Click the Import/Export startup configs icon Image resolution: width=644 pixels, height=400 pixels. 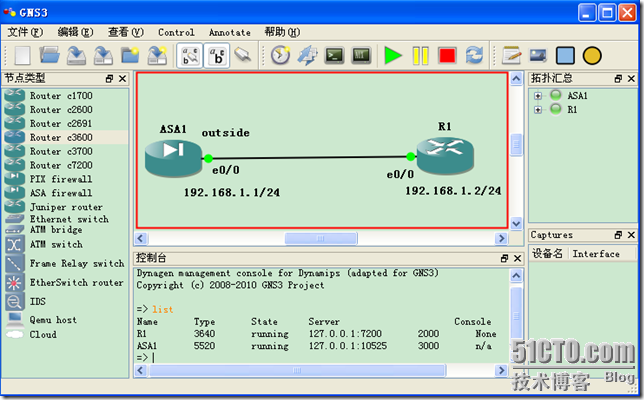[x=308, y=55]
